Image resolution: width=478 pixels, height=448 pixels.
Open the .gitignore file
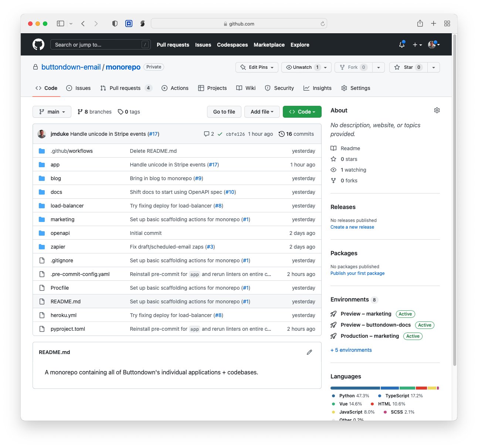point(62,260)
